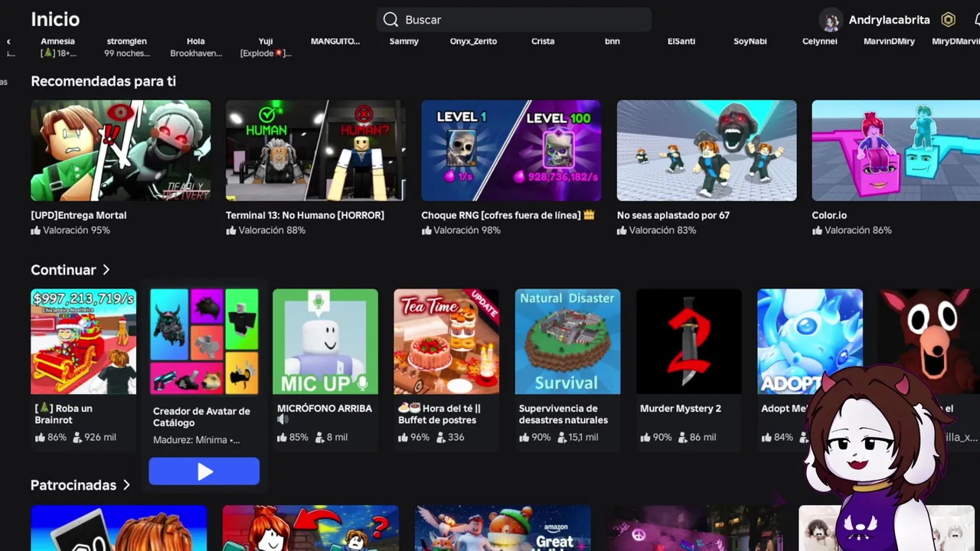Open Andrylacabrita username link

889,20
